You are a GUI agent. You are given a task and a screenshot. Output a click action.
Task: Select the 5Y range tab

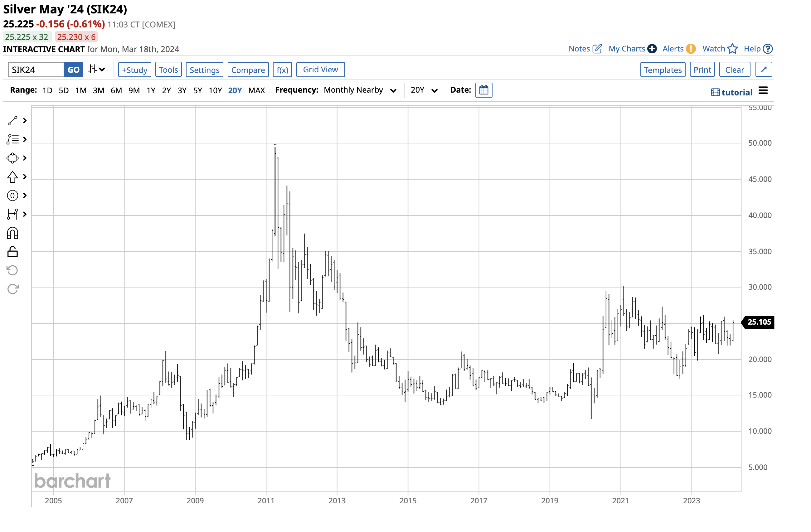pyautogui.click(x=198, y=91)
